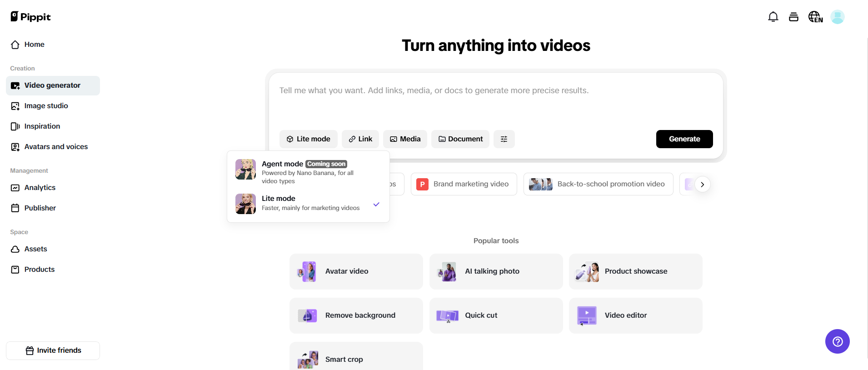Click the purple help question-mark button
The width and height of the screenshot is (868, 370).
click(x=837, y=341)
